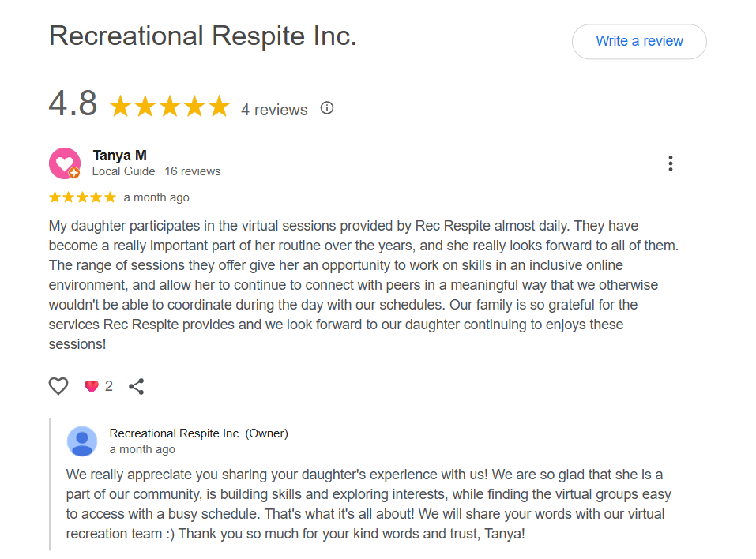Click the reaction count number 2

click(107, 385)
